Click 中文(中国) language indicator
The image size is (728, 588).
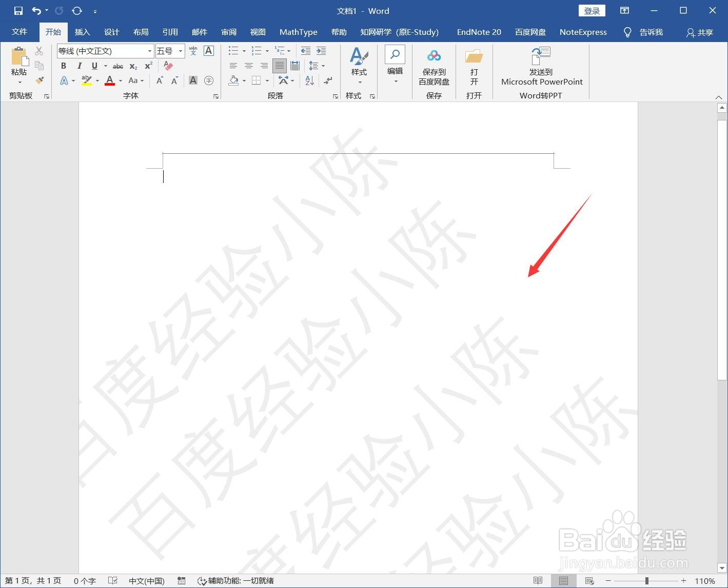(147, 581)
